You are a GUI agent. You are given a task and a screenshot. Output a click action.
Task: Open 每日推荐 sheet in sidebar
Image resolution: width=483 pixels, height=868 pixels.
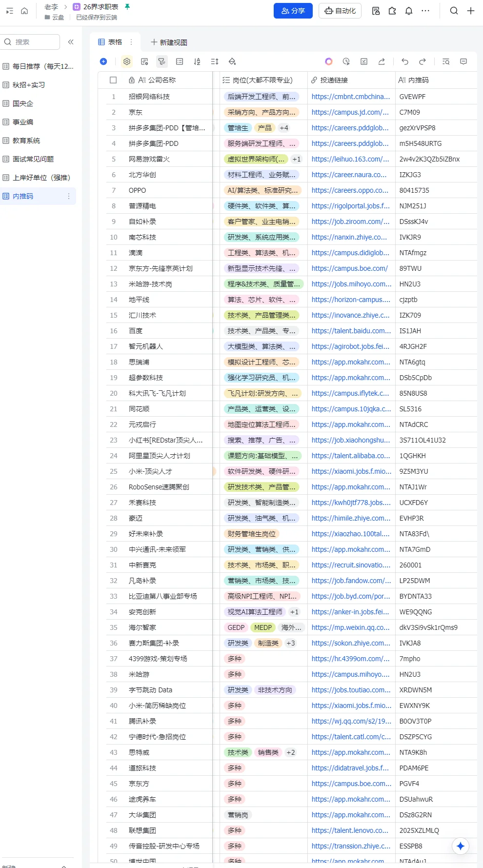click(38, 66)
